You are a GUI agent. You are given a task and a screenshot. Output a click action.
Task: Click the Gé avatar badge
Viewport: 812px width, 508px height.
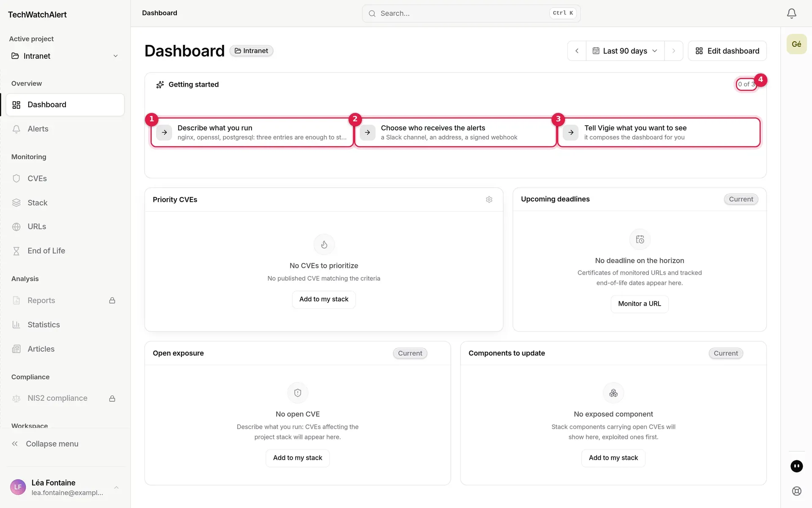click(796, 44)
